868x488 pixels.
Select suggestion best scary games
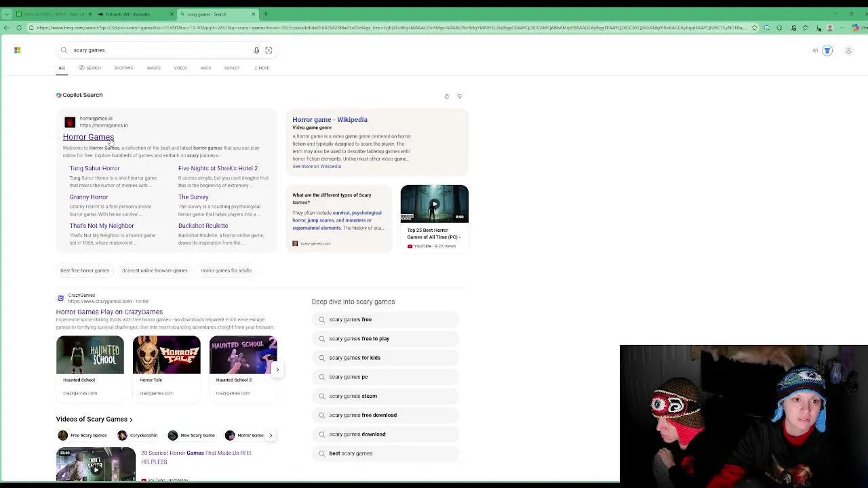click(385, 453)
